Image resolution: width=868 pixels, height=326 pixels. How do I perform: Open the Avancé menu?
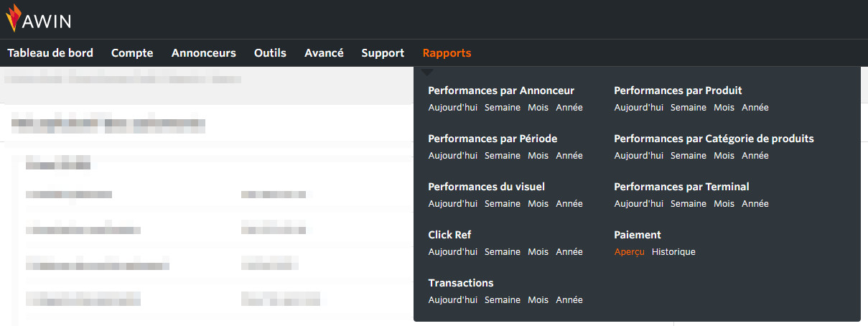324,53
